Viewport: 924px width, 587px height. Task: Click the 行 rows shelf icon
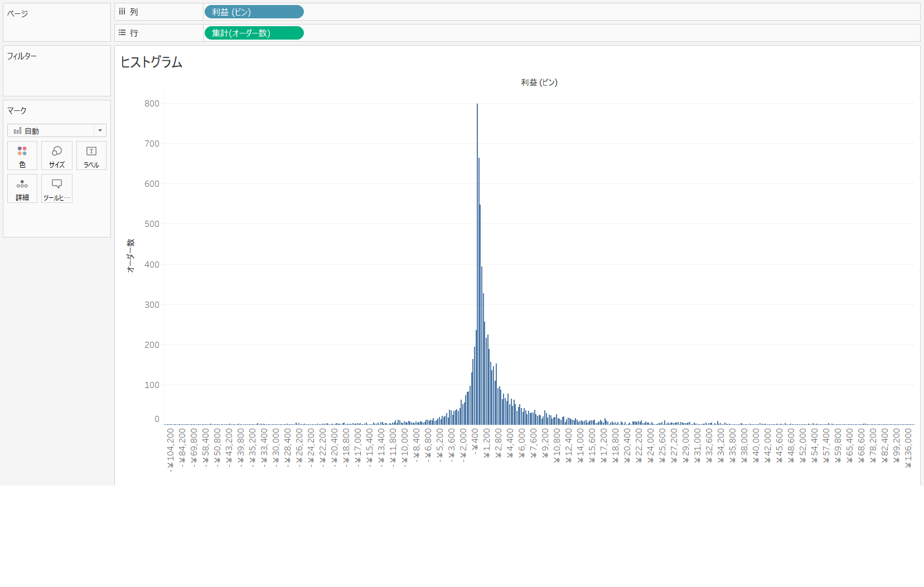tap(122, 33)
